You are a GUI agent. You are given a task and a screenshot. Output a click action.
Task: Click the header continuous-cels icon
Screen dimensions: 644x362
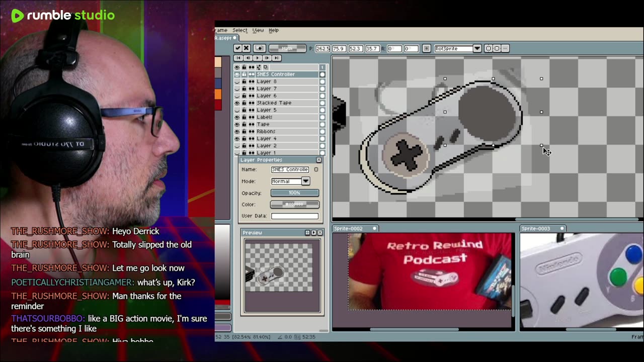(x=251, y=67)
